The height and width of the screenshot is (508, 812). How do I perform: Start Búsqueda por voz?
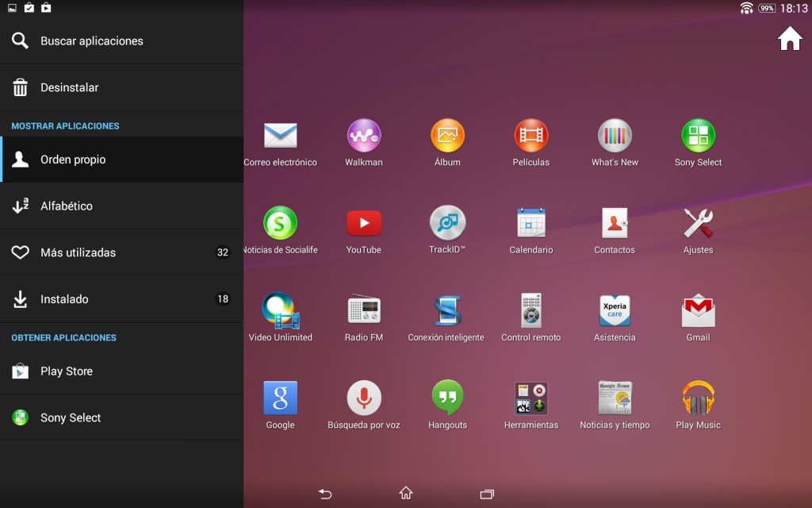click(364, 398)
